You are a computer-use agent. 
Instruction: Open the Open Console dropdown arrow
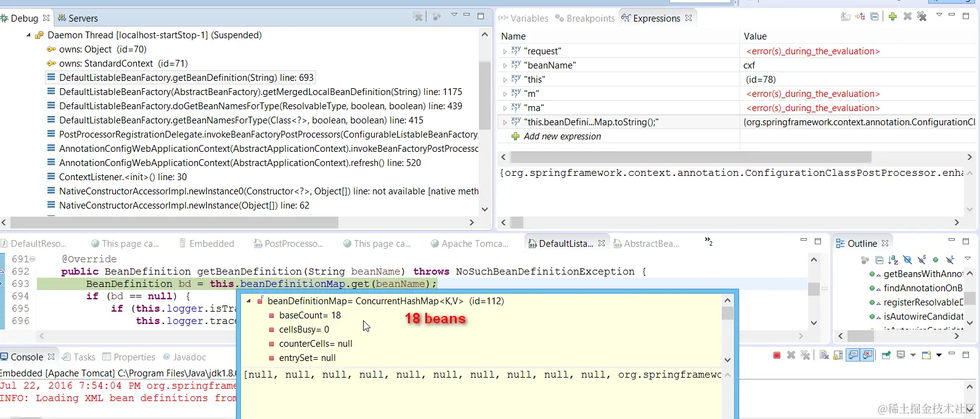(939, 355)
